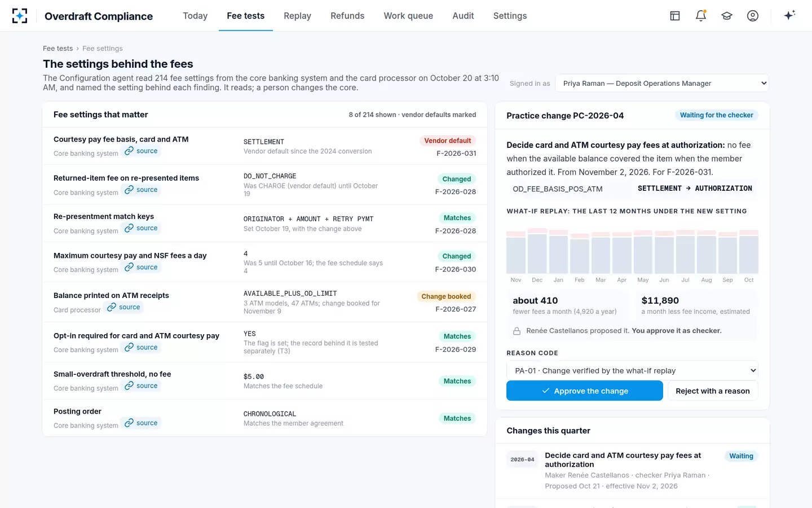The image size is (812, 508).
Task: Click Reject with a reason
Action: (713, 391)
